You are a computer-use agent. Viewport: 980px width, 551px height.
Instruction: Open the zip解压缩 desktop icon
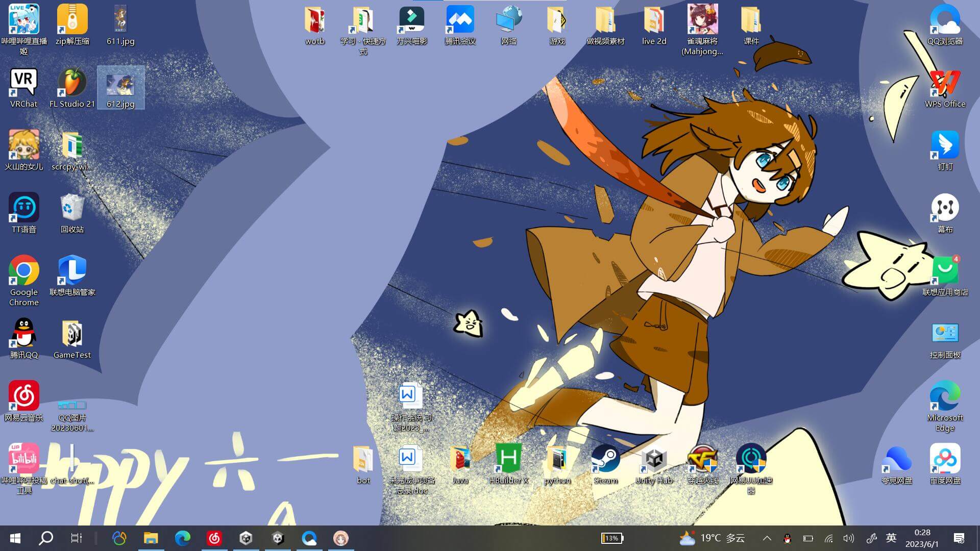[x=72, y=26]
